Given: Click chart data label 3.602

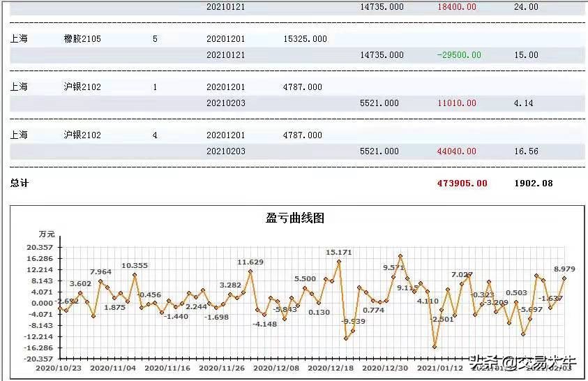Looking at the screenshot, I should [x=80, y=284].
